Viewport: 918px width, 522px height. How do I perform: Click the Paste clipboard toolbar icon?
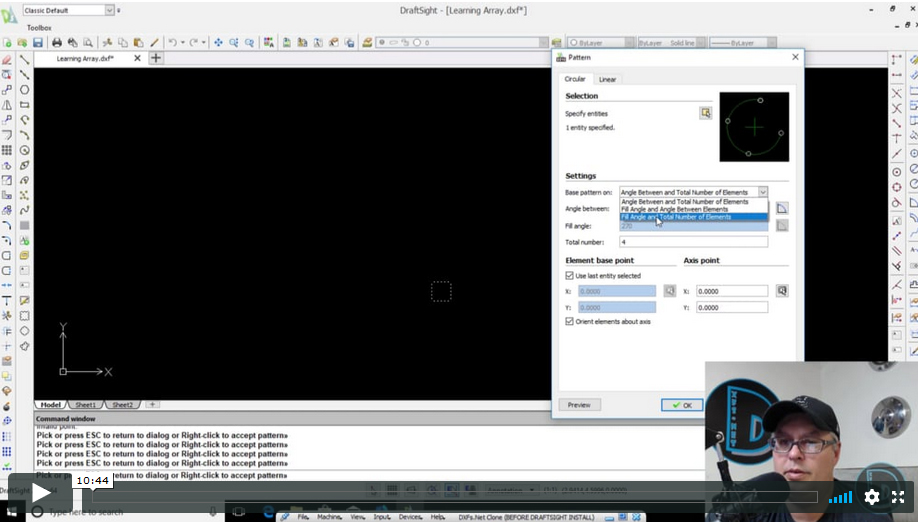click(139, 43)
